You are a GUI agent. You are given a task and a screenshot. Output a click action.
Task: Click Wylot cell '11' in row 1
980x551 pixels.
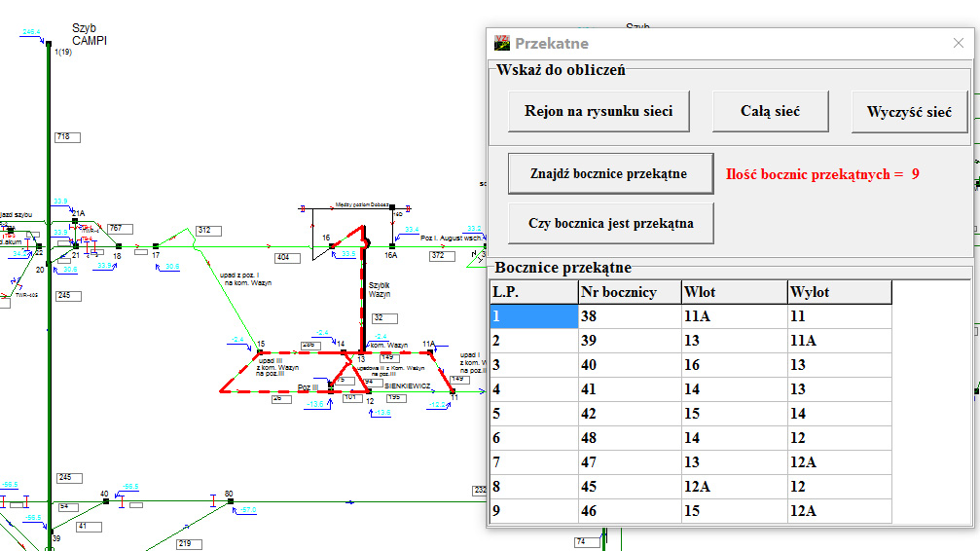tap(840, 316)
